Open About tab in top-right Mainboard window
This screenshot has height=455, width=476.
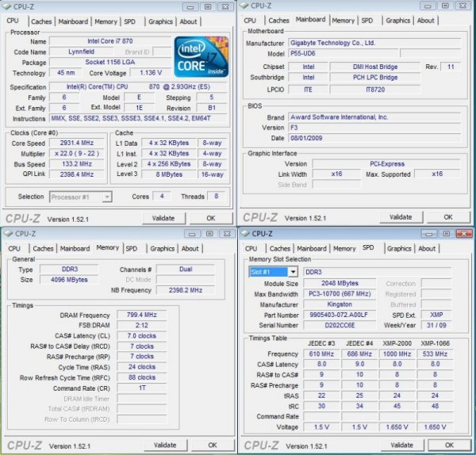tap(425, 21)
